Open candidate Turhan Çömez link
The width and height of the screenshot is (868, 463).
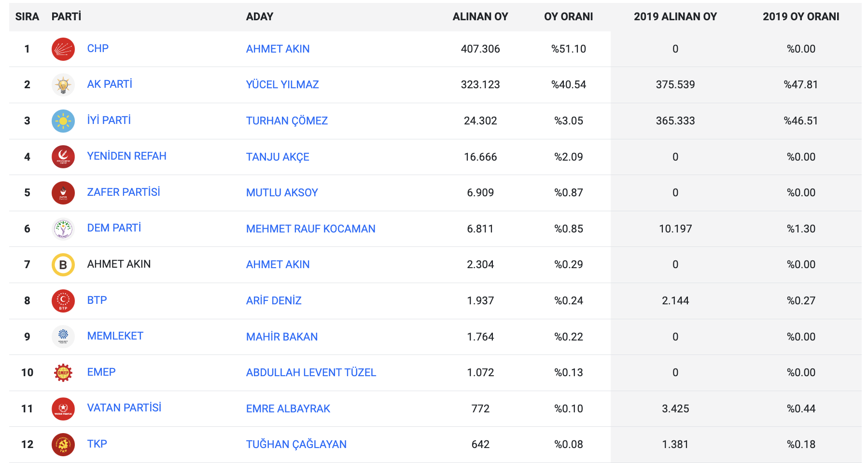click(x=287, y=121)
